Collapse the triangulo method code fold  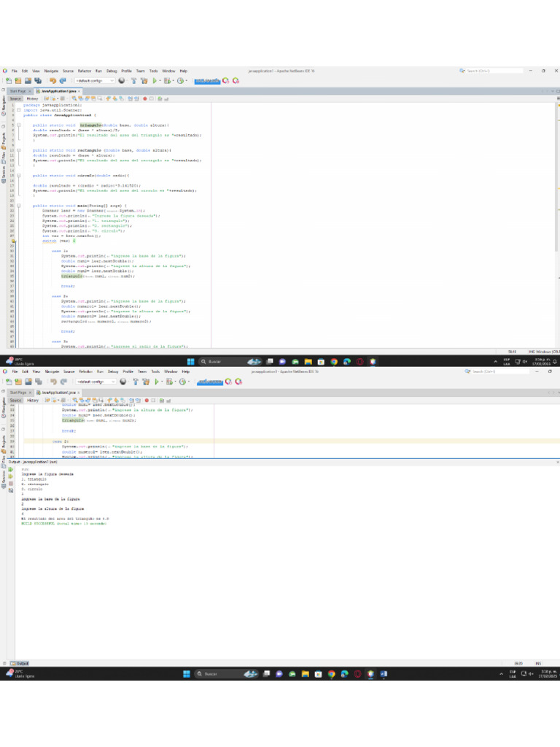tap(19, 125)
